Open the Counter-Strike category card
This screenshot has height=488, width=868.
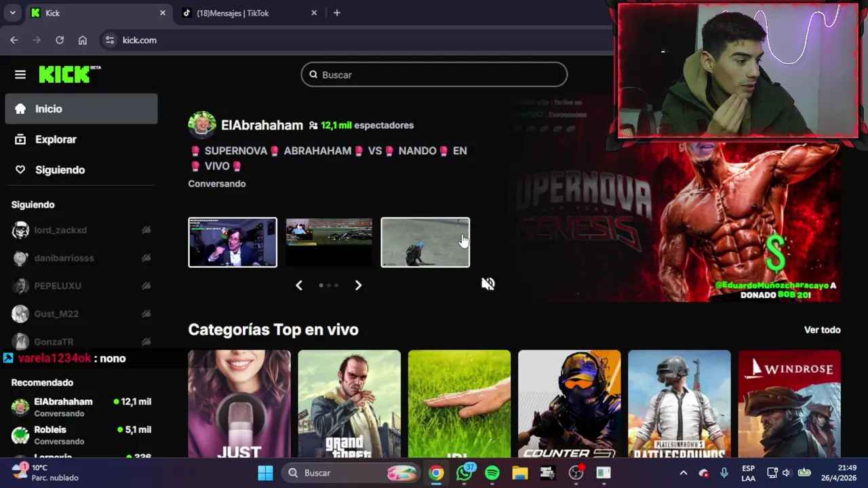pos(569,404)
